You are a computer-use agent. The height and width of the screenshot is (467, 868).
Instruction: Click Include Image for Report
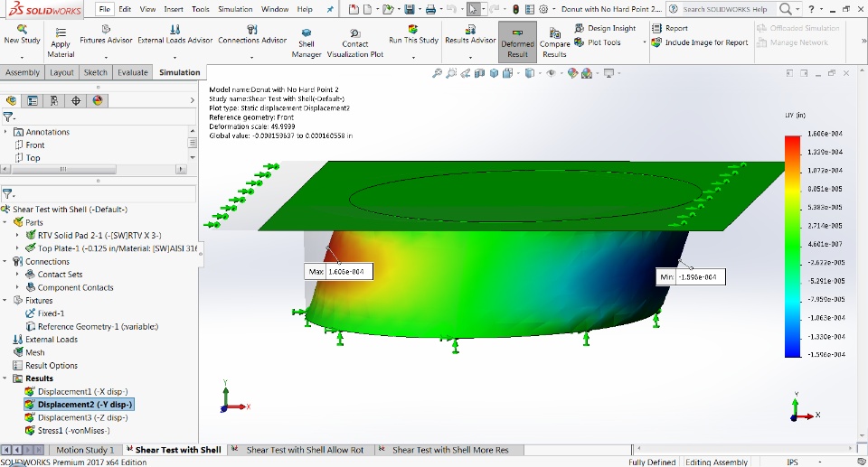tap(700, 42)
